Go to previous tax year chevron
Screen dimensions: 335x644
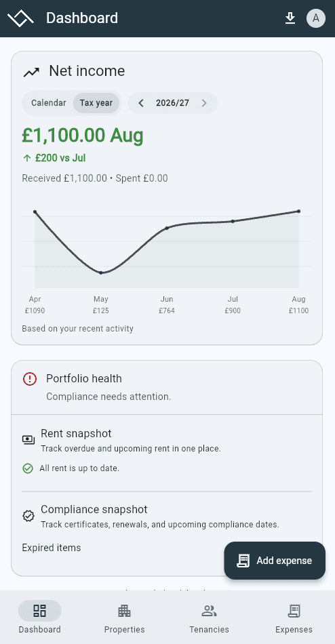(x=141, y=103)
